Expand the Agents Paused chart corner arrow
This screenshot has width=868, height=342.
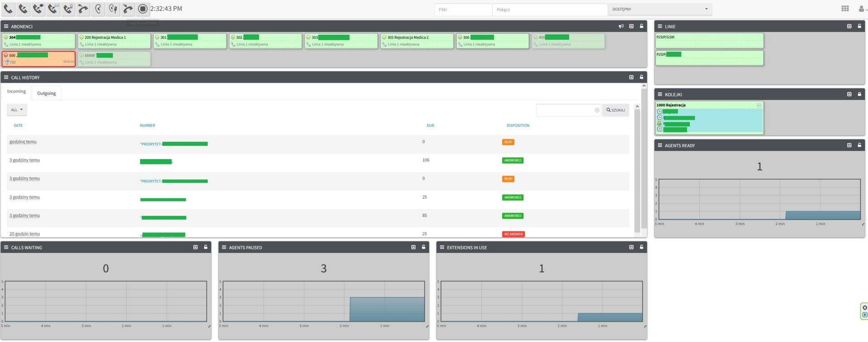coord(427,326)
